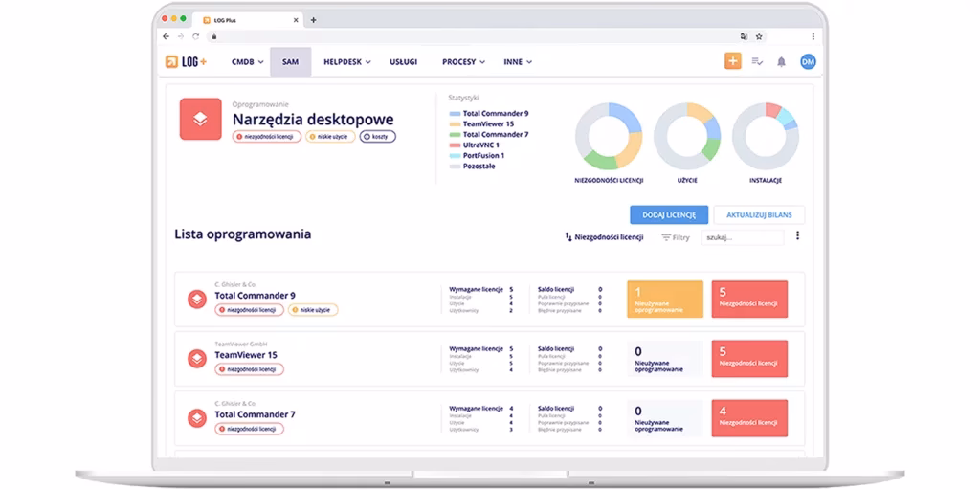Click the TeamViewer 15 legend color swatch

coord(455,124)
